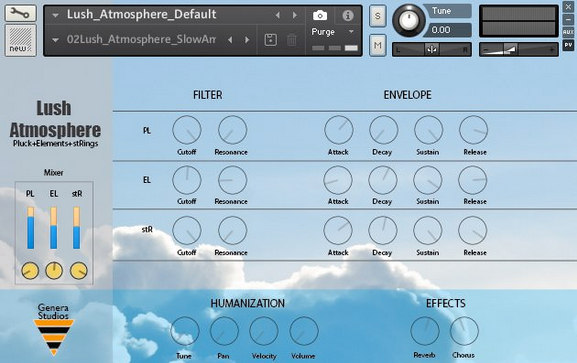Click the stR envelope Decay knob

coord(383,230)
